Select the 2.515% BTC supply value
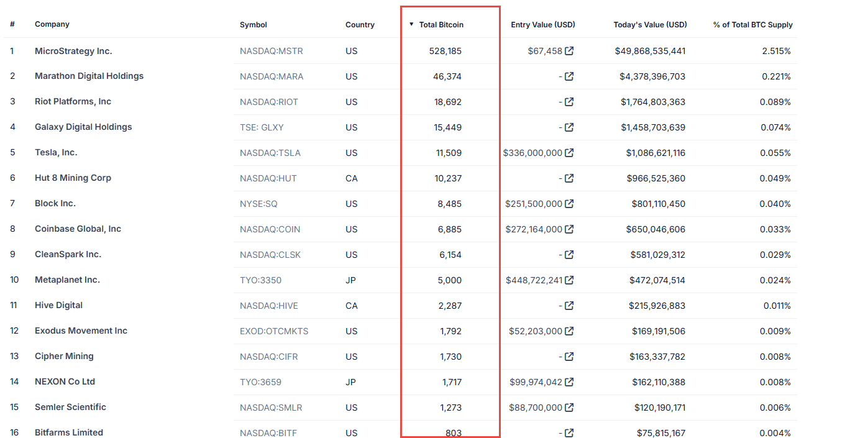The height and width of the screenshot is (438, 868). pyautogui.click(x=777, y=51)
